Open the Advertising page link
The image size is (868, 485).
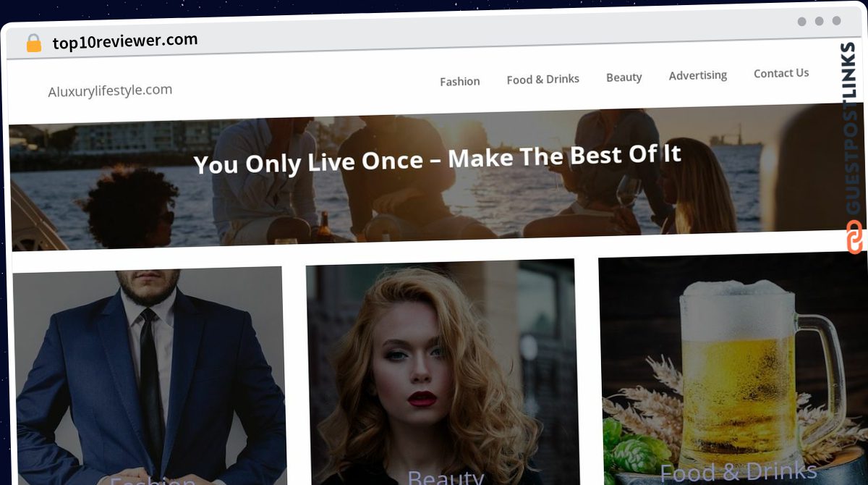[x=698, y=75]
